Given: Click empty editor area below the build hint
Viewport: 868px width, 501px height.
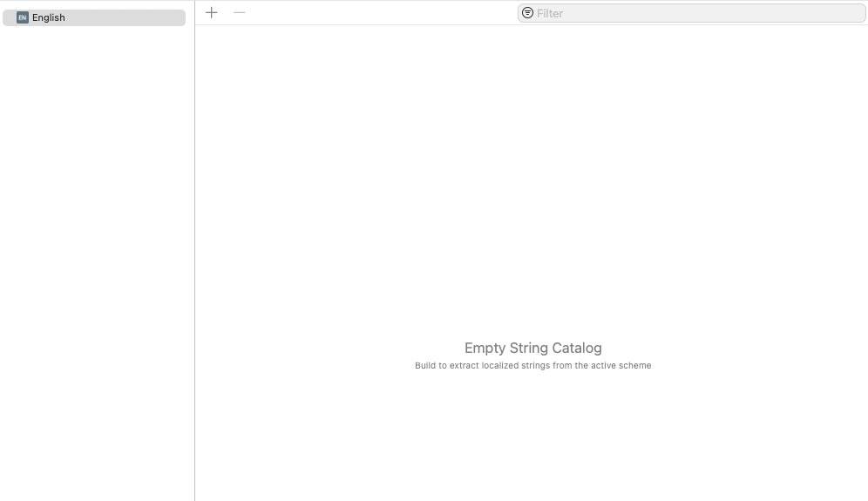Looking at the screenshot, I should pyautogui.click(x=532, y=436).
